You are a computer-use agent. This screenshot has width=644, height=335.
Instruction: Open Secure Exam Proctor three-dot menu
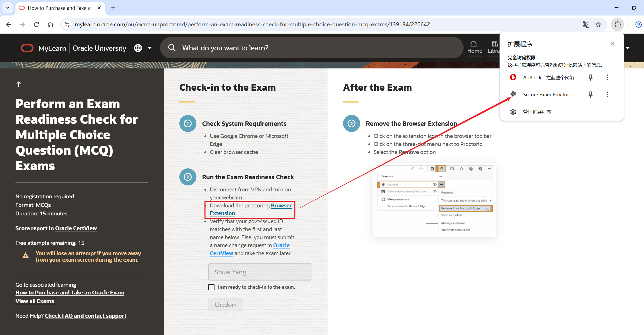point(607,94)
